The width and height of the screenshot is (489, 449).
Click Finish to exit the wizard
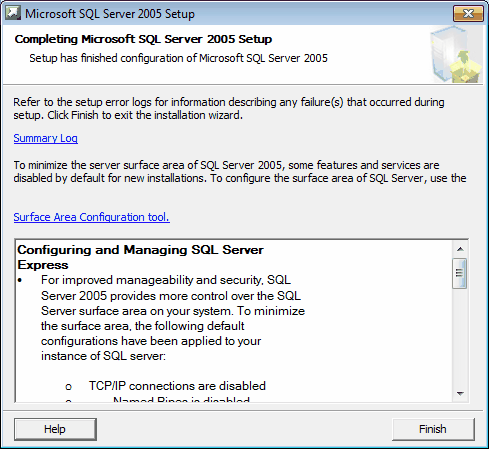pos(433,429)
